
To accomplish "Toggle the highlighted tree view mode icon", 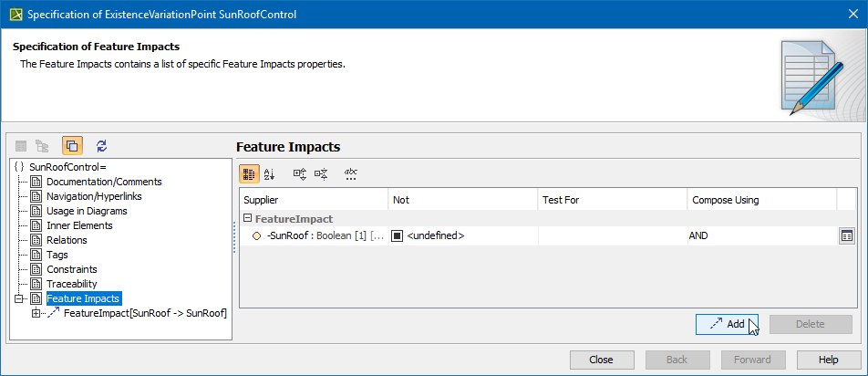I will point(73,145).
